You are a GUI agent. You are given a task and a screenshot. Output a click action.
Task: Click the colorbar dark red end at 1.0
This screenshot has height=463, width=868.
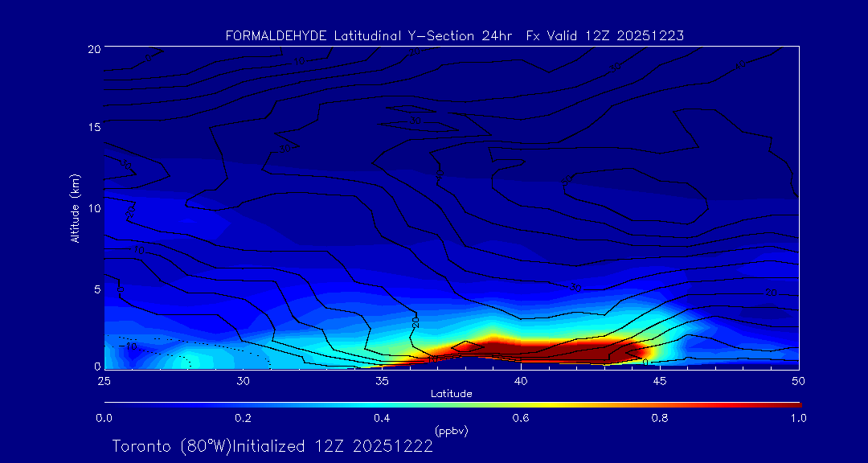[795, 405]
